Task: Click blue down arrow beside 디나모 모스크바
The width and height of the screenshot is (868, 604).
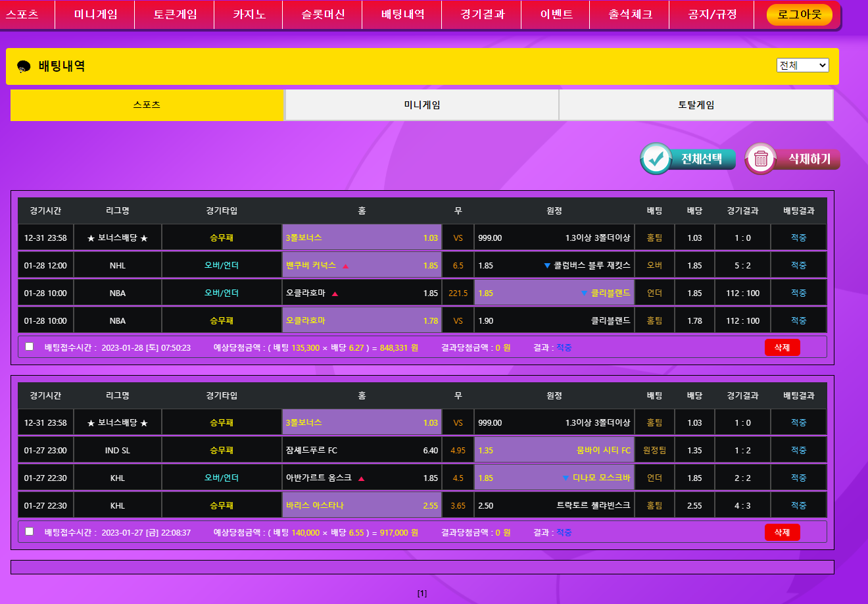Action: (x=566, y=478)
